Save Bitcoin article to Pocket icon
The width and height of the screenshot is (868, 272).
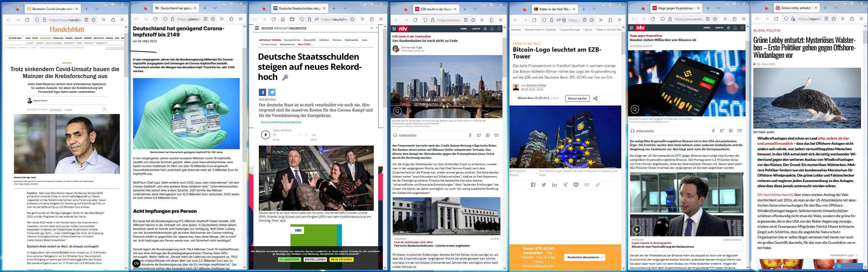tap(576, 185)
